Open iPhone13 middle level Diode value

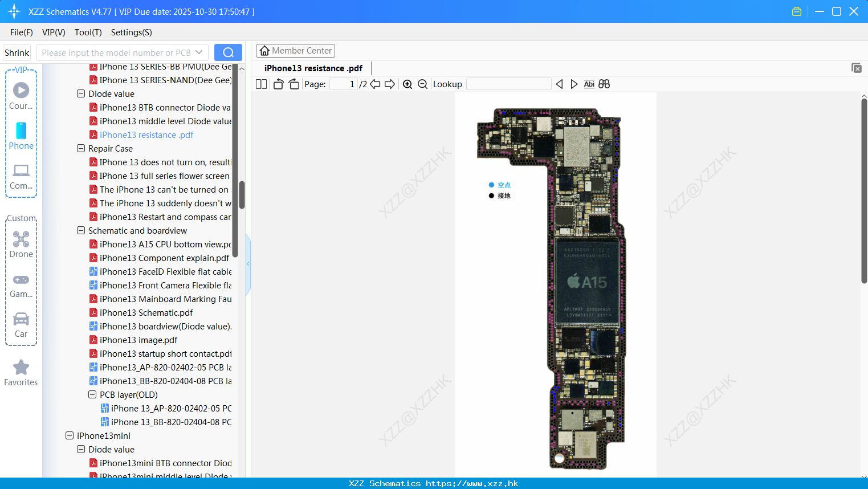click(165, 121)
